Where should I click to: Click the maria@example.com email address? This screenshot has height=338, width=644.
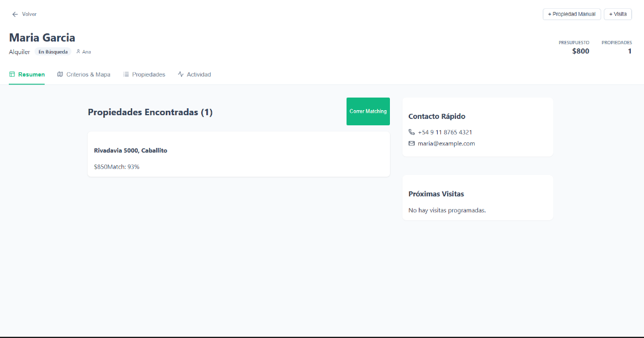(446, 144)
